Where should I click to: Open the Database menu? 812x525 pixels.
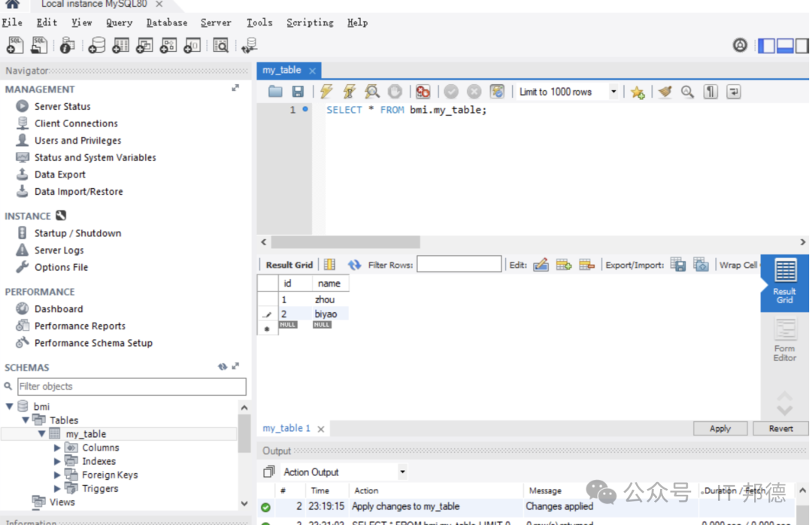[x=167, y=23]
